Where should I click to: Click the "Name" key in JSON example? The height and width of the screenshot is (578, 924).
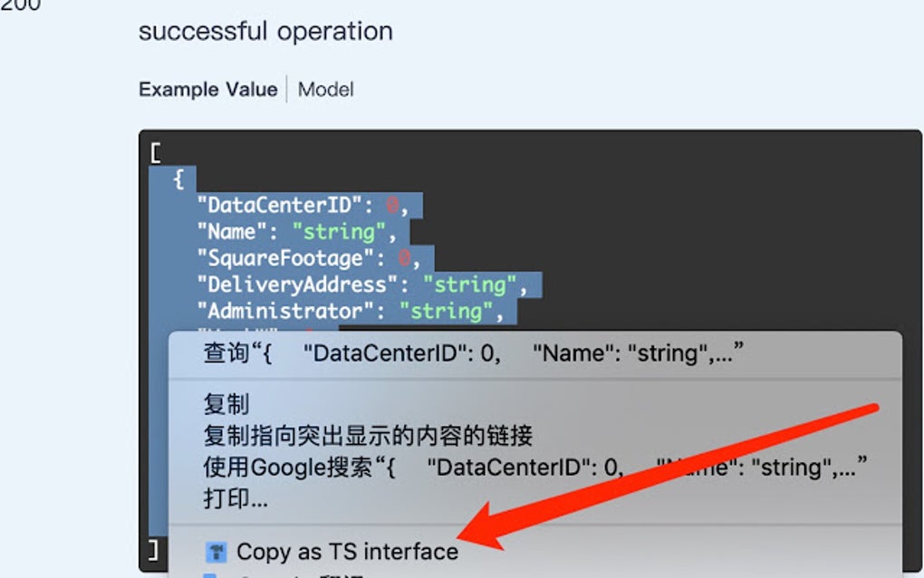coord(232,232)
